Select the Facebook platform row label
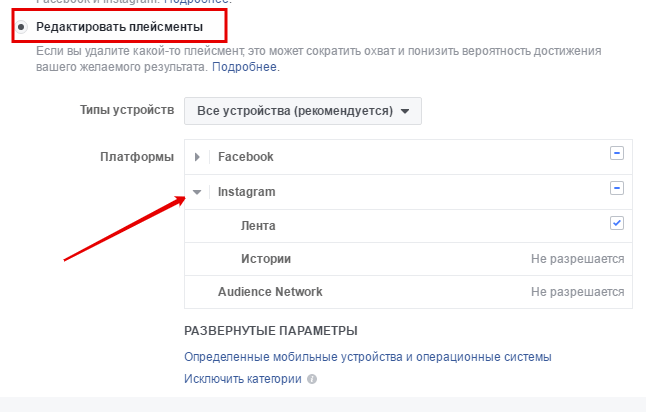The height and width of the screenshot is (412, 646). [245, 157]
